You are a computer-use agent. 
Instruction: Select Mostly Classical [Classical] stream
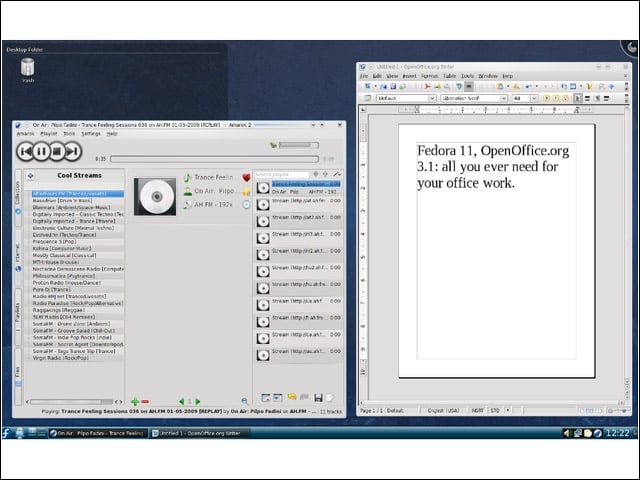coord(64,256)
